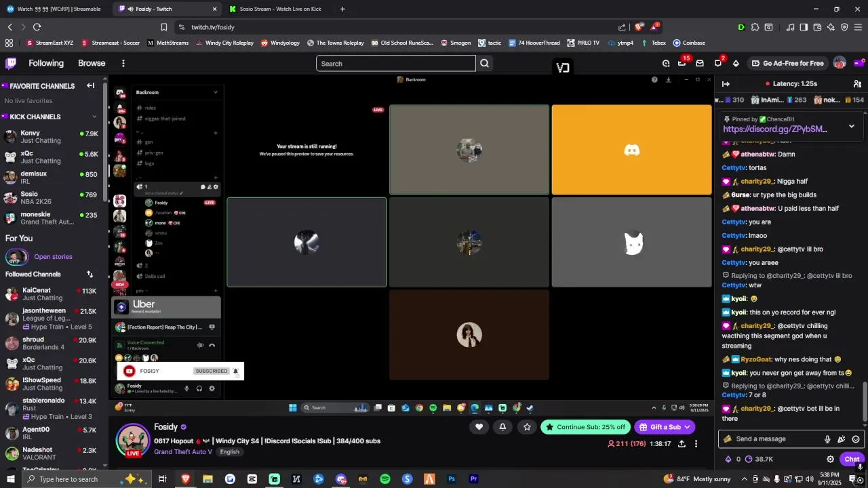Open the chat emote picker
This screenshot has height=488, width=868.
click(x=856, y=439)
